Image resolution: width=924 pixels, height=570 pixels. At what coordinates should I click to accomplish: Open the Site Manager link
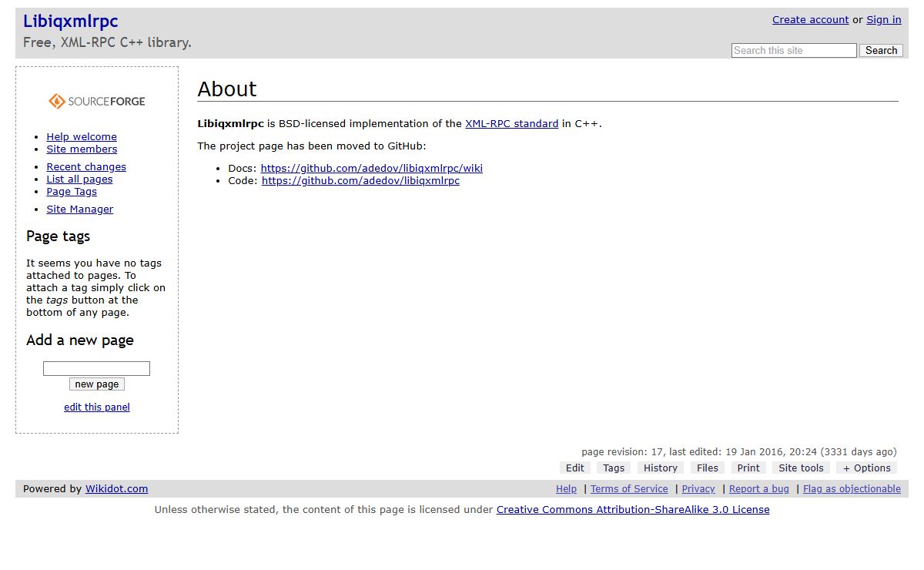[79, 210]
